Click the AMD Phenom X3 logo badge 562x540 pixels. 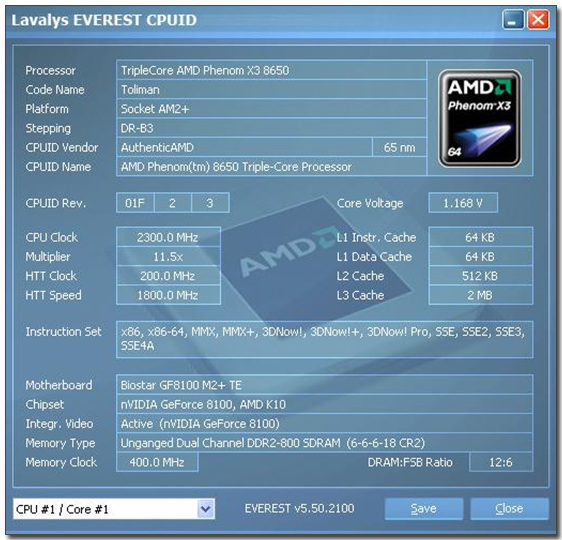(480, 118)
